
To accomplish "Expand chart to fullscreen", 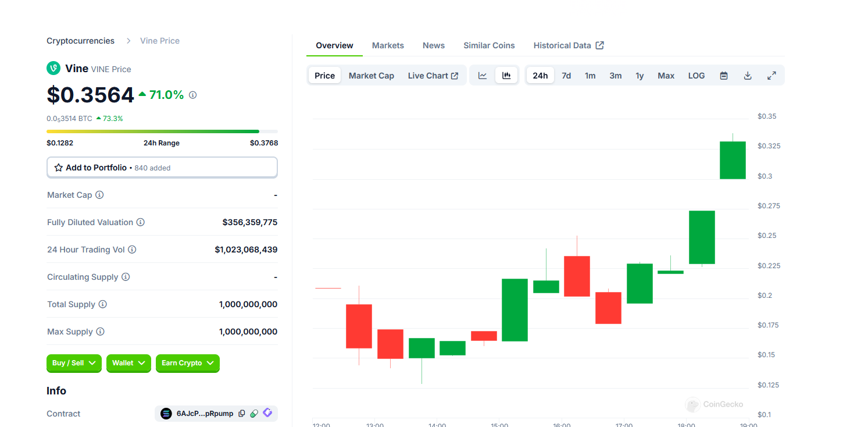I will 771,76.
